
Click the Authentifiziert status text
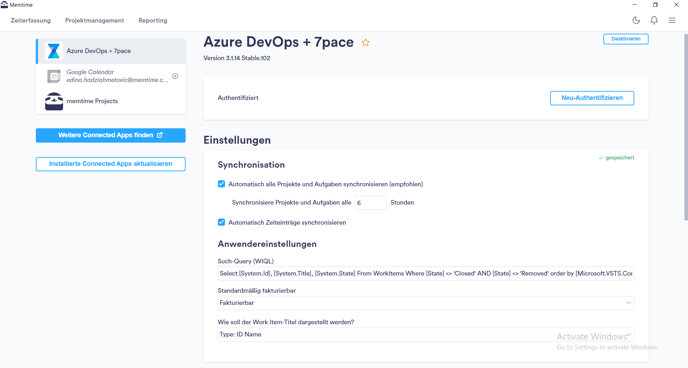coord(238,98)
